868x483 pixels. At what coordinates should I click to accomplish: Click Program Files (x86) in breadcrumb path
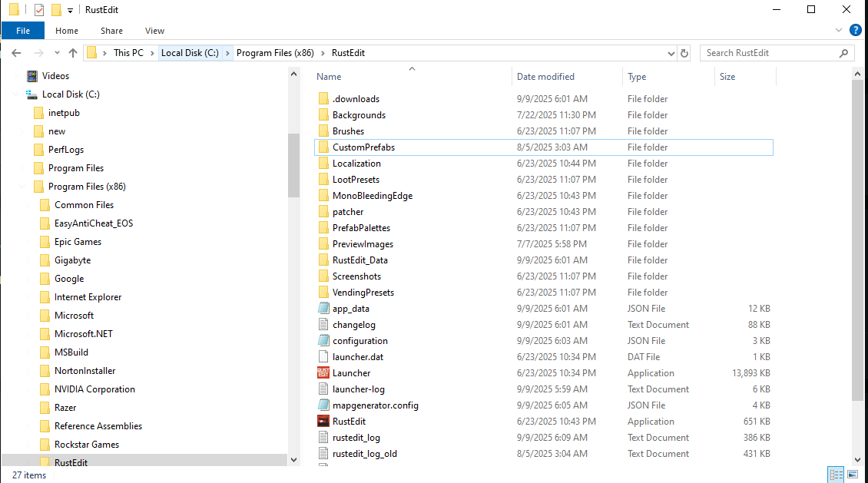pyautogui.click(x=278, y=53)
